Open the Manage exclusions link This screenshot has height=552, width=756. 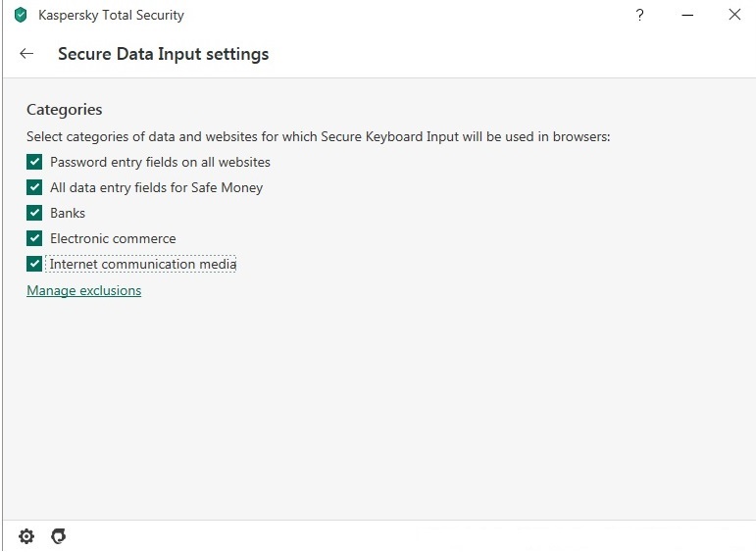tap(84, 290)
